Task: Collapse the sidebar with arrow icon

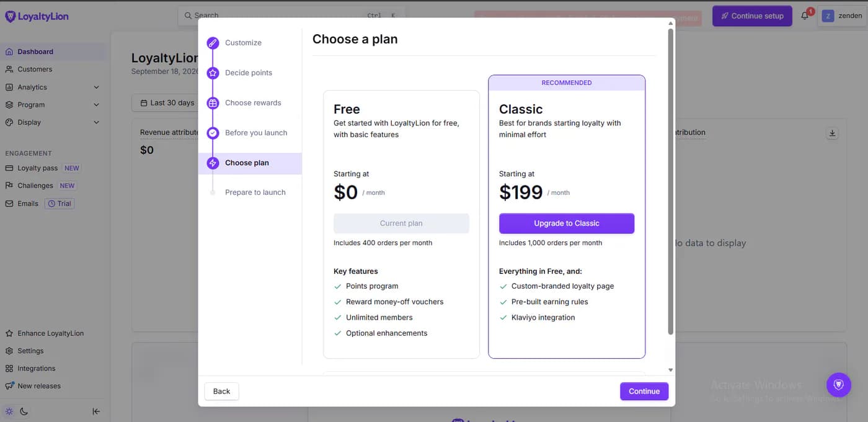Action: (x=96, y=411)
